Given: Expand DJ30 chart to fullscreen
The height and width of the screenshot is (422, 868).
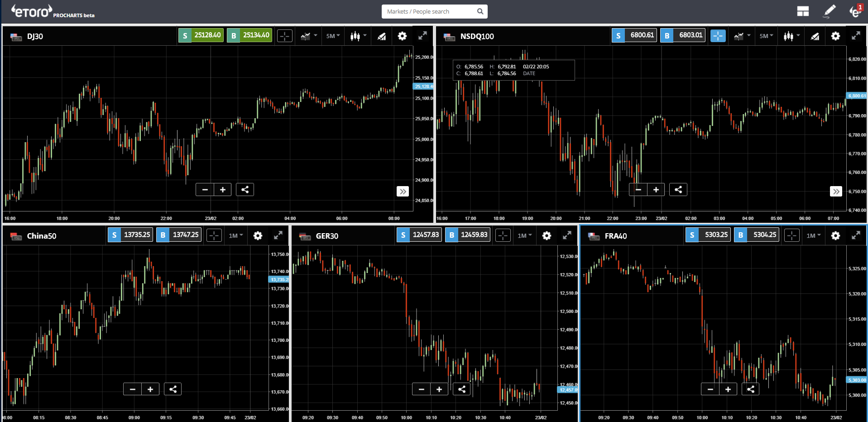Looking at the screenshot, I should tap(422, 36).
